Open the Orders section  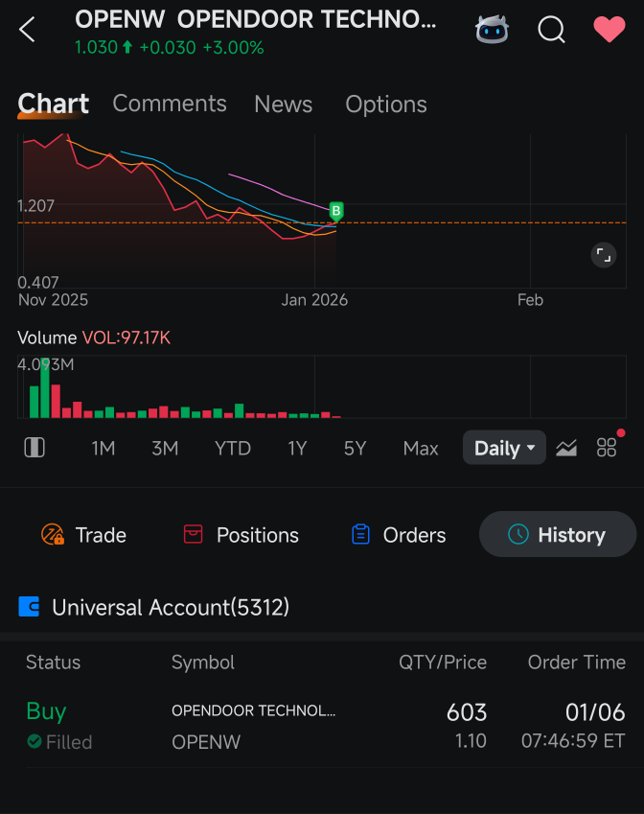pyautogui.click(x=399, y=535)
